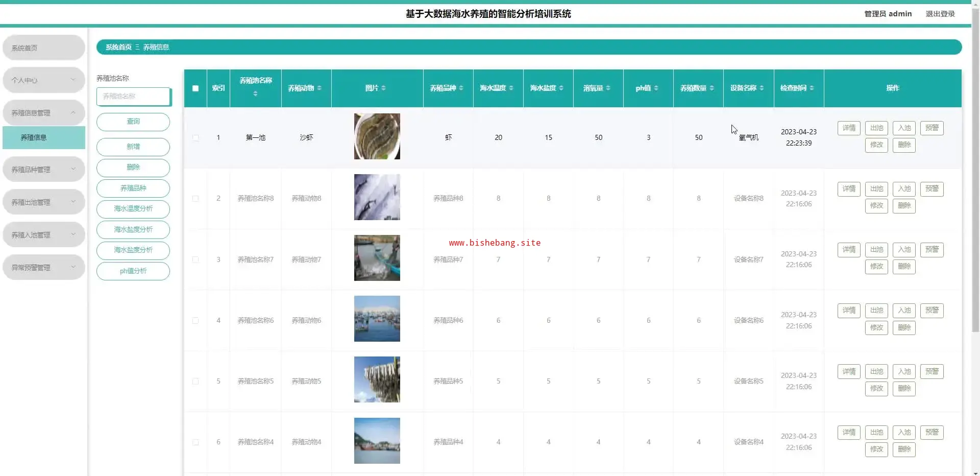The image size is (980, 476).
Task: Click sort arrows on 海水盐度 header
Action: (561, 88)
